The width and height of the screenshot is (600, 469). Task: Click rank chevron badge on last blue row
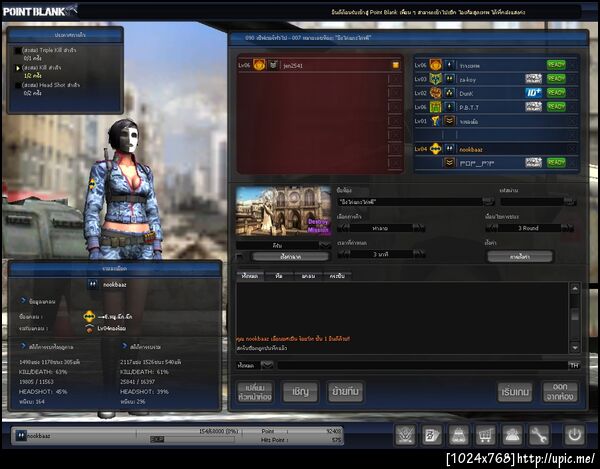[450, 163]
